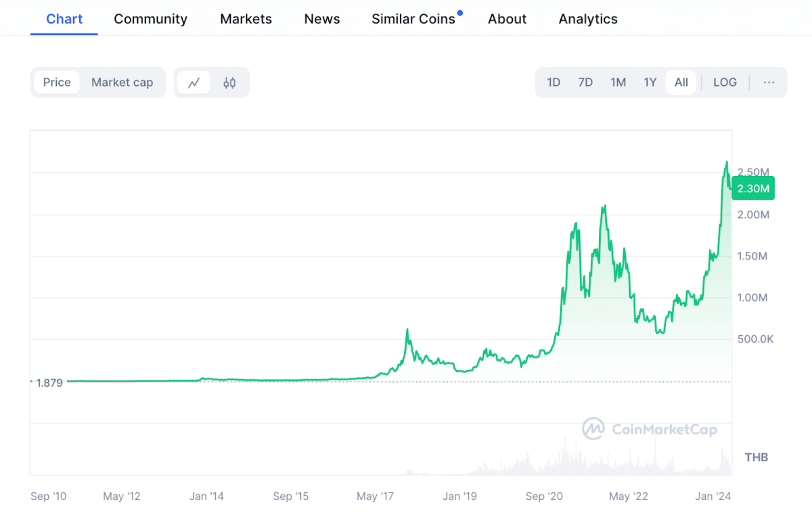This screenshot has height=512, width=812.
Task: Switch to candlestick chart view
Action: tap(229, 83)
